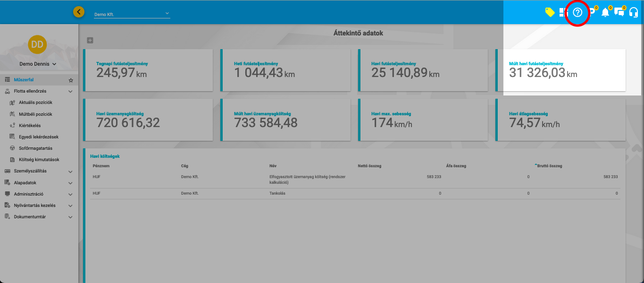Click the headset support icon
The width and height of the screenshot is (644, 283).
tap(634, 13)
